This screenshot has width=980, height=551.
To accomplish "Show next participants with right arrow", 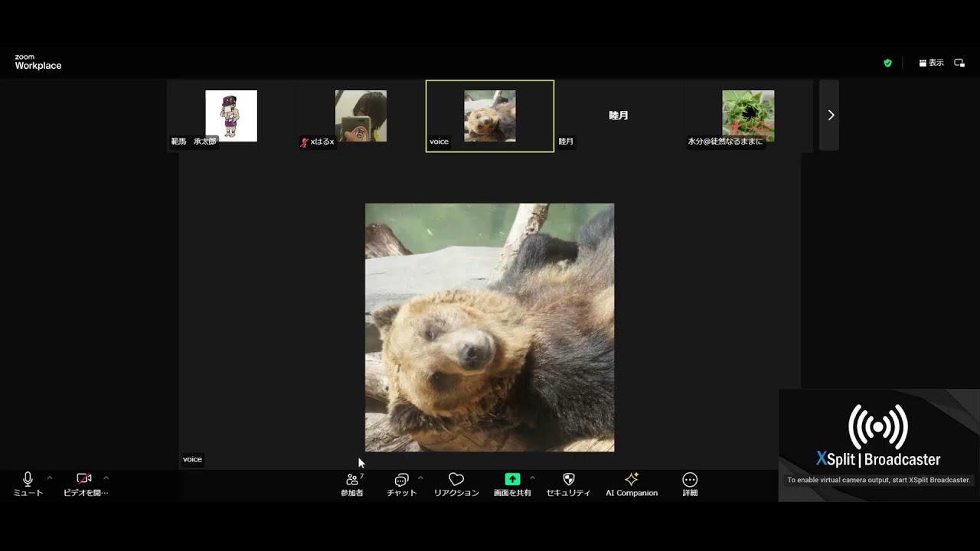I will [x=830, y=115].
